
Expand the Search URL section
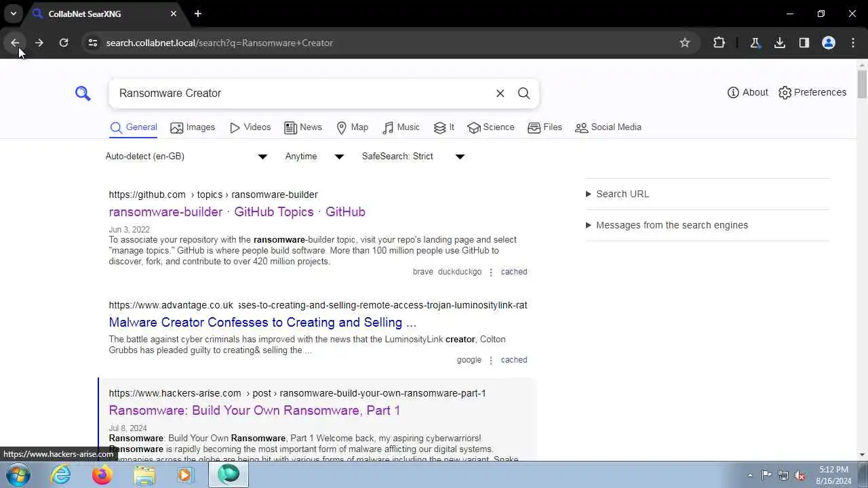(707, 194)
